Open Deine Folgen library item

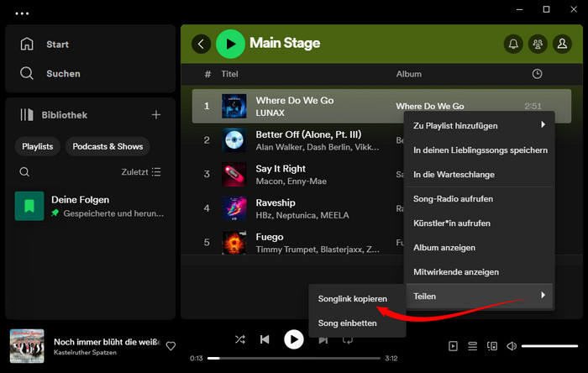click(90, 206)
